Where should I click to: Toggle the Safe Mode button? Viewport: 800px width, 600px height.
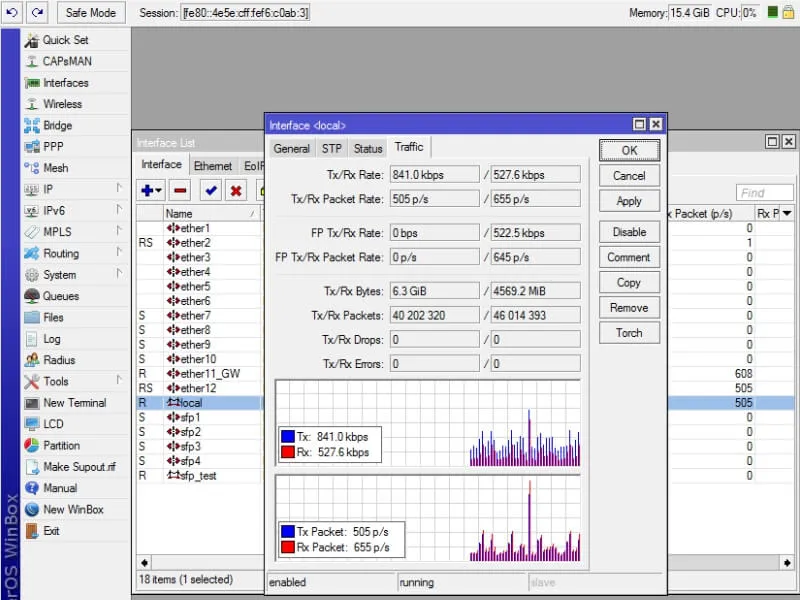[x=90, y=13]
